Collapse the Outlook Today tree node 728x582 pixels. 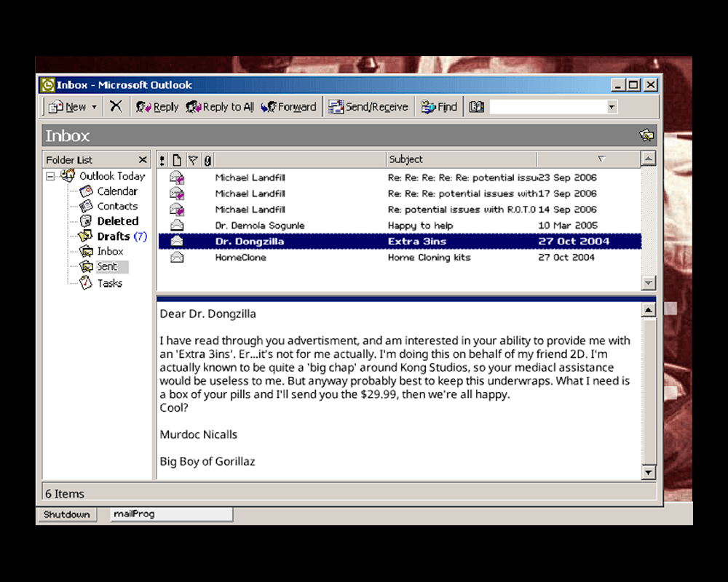(50, 176)
